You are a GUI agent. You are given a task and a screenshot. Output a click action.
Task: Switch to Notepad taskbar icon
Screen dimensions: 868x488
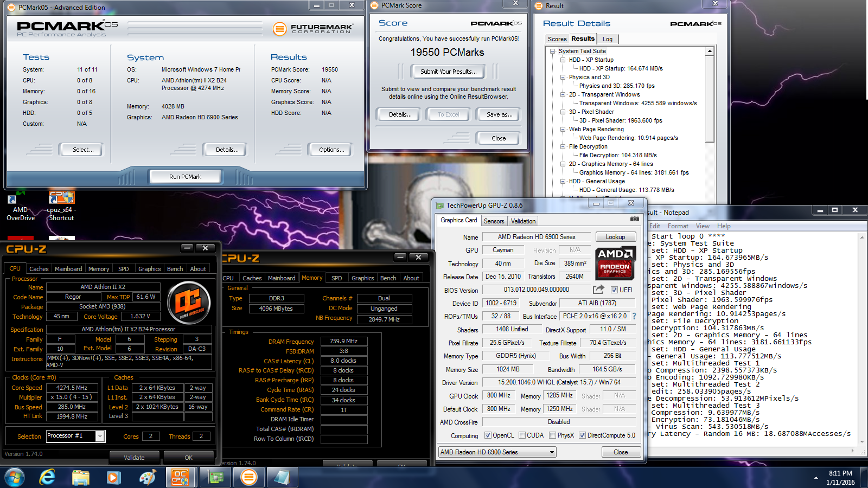[x=282, y=477]
